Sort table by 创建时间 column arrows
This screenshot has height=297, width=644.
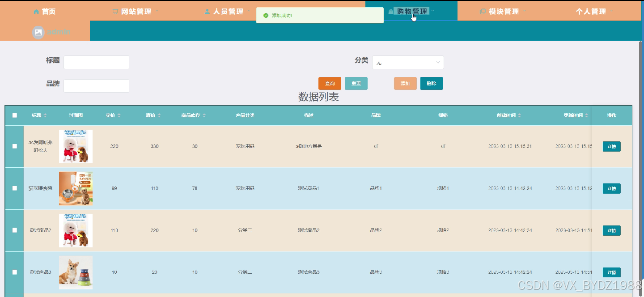click(520, 115)
